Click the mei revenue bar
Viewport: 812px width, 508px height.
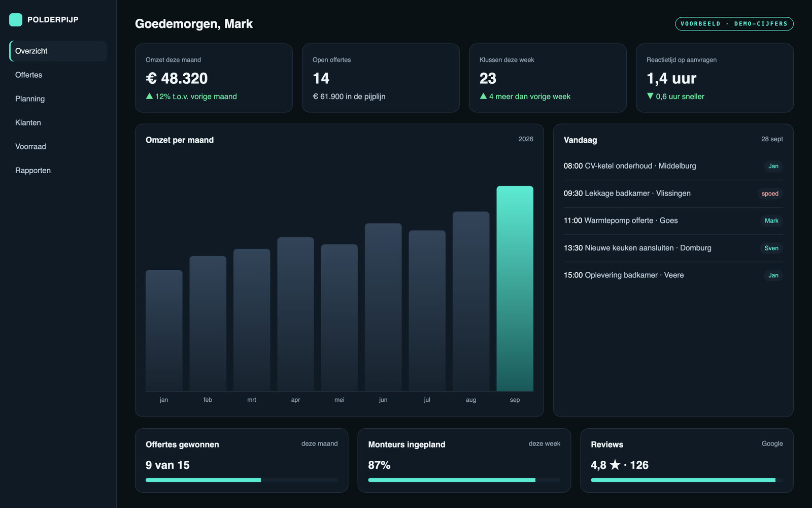coord(339,318)
